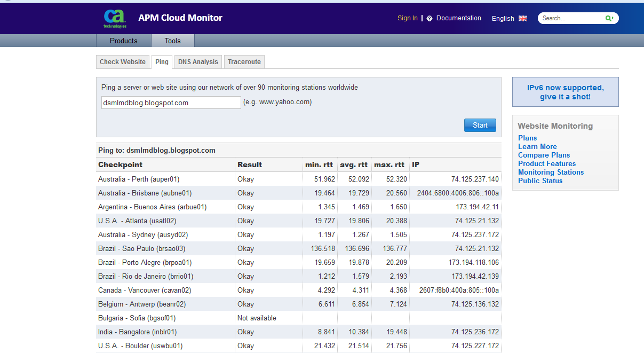Select the Canada - Vancouver (cavan02) row
This screenshot has height=353, width=644.
point(299,290)
